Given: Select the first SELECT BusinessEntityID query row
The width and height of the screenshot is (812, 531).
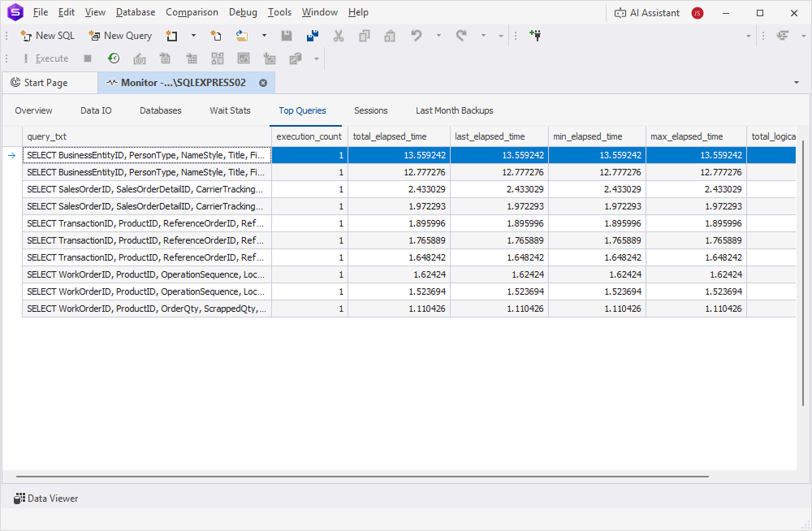Looking at the screenshot, I should 146,154.
